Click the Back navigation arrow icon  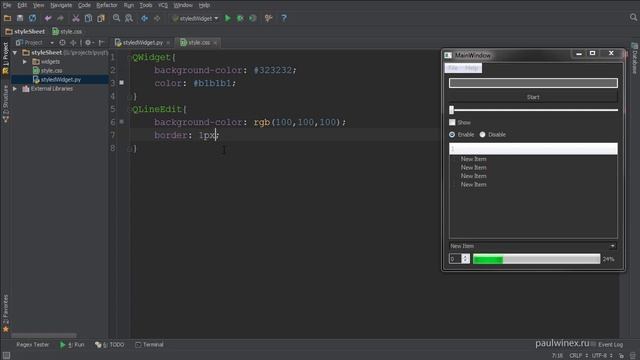(x=144, y=18)
